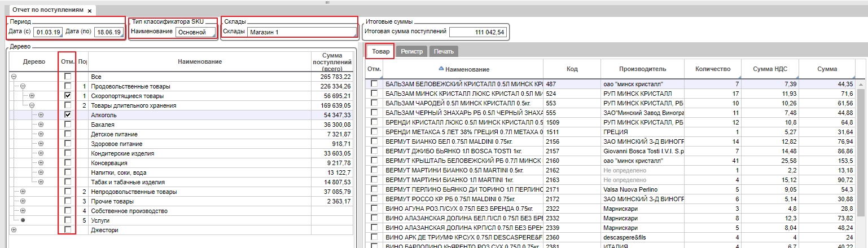Expand the Скоропортящиеся товары tree node

coord(32,96)
